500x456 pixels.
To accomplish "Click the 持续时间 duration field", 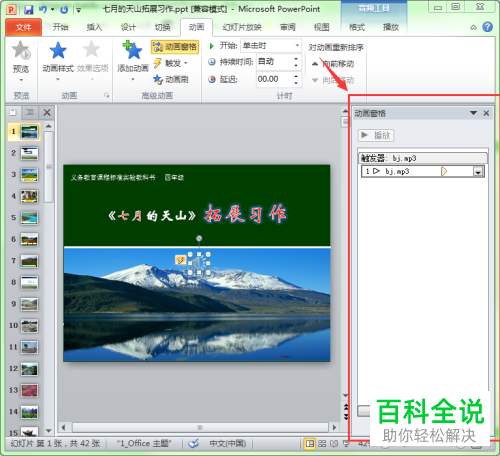I will 274,62.
